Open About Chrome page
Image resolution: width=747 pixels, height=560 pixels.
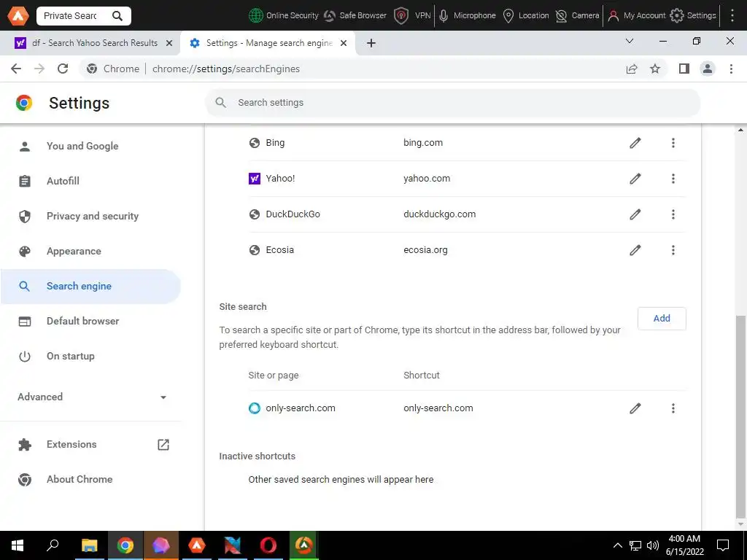tap(90, 480)
